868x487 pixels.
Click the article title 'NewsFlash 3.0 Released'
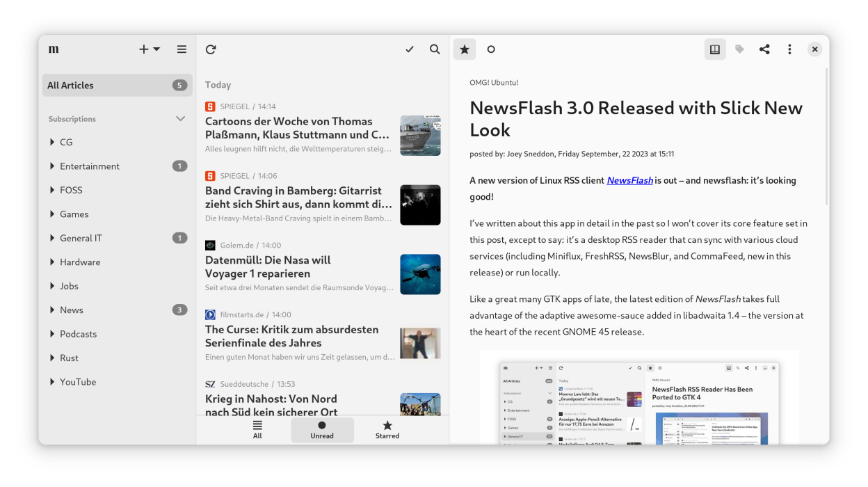[x=636, y=119]
